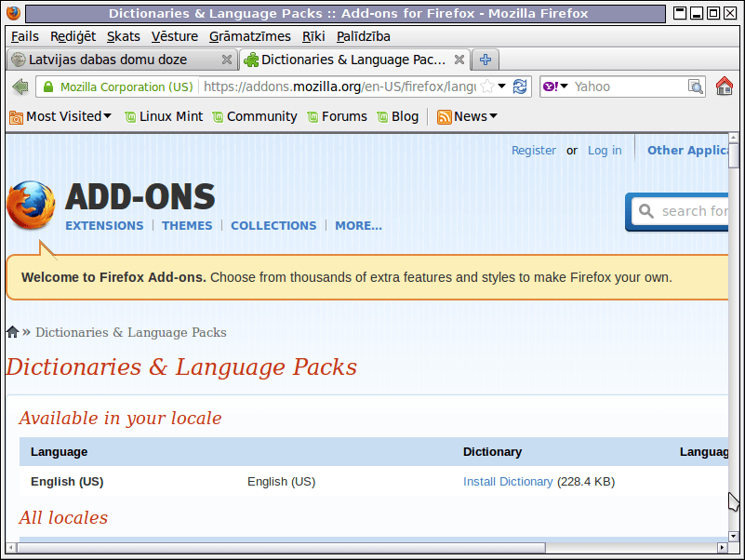Click inside the Yahoo search field

pyautogui.click(x=628, y=87)
